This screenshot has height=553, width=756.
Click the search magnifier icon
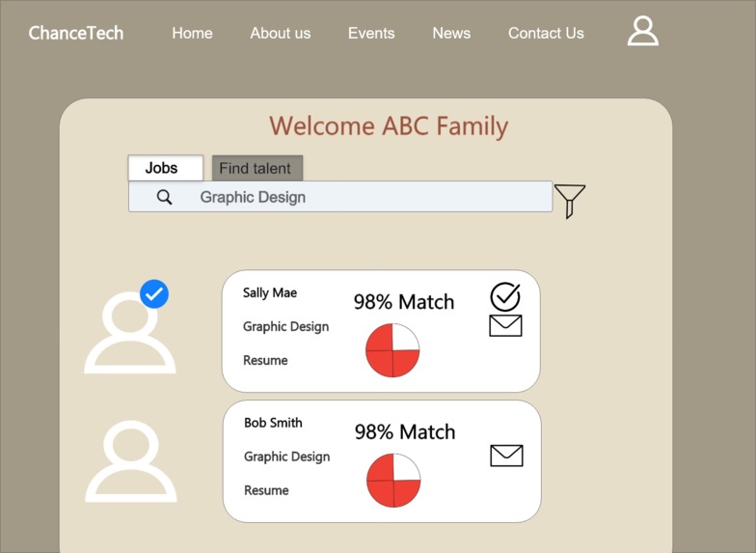[164, 197]
